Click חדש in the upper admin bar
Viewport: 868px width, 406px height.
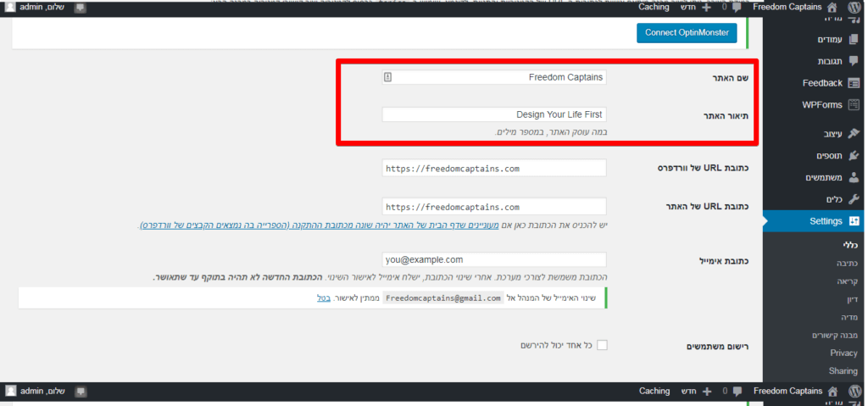tap(690, 7)
